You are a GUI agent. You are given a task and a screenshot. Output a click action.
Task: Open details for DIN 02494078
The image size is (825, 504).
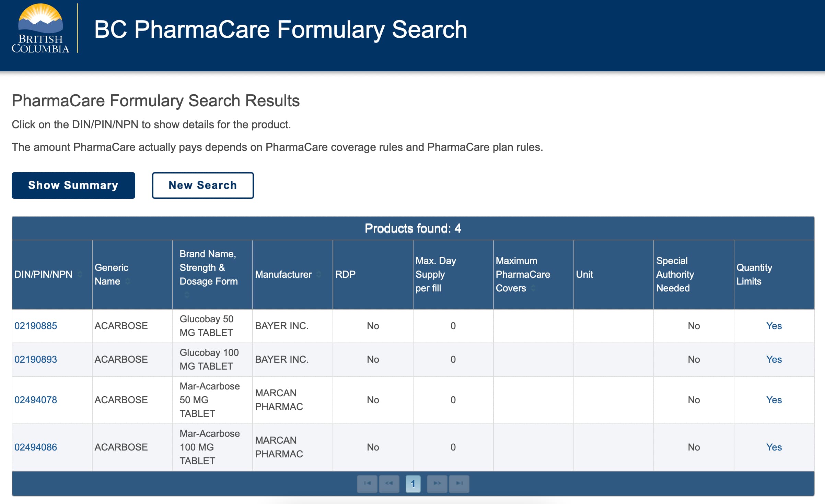(x=36, y=400)
